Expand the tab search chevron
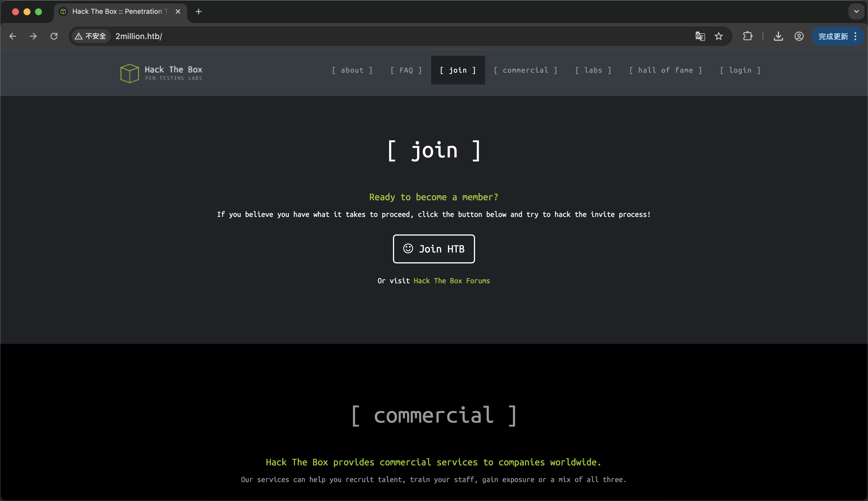Screen dimensions: 868x501 click(856, 11)
